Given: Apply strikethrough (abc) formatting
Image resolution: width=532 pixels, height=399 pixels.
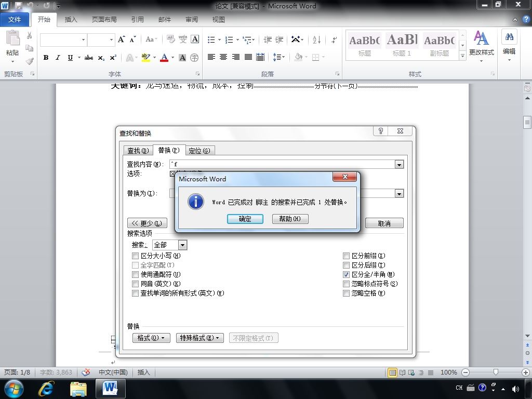Looking at the screenshot, I should 89,57.
